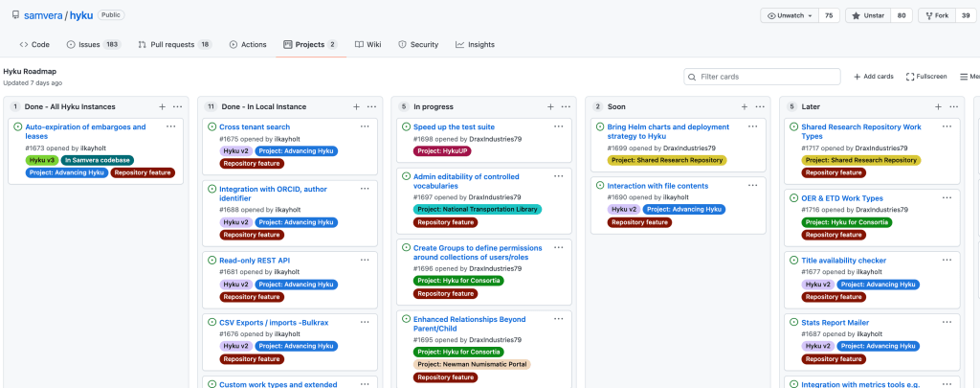The image size is (980, 388).
Task: Open the menu for Done - All Hyku Instances column
Action: coord(180,106)
